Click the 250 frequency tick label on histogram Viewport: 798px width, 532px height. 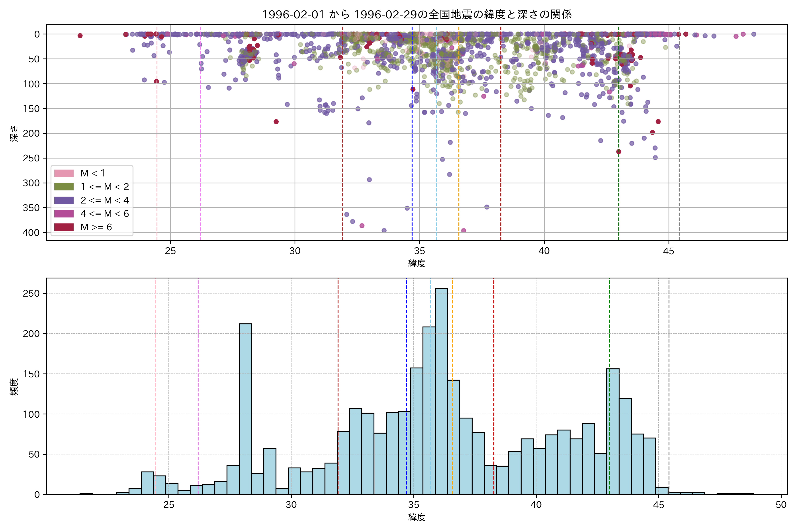pyautogui.click(x=31, y=293)
